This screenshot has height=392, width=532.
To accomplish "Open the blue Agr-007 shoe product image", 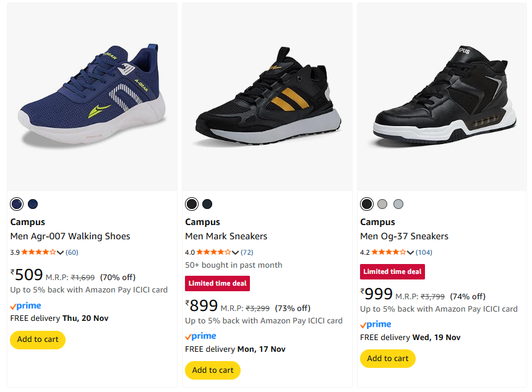I will 92,96.
